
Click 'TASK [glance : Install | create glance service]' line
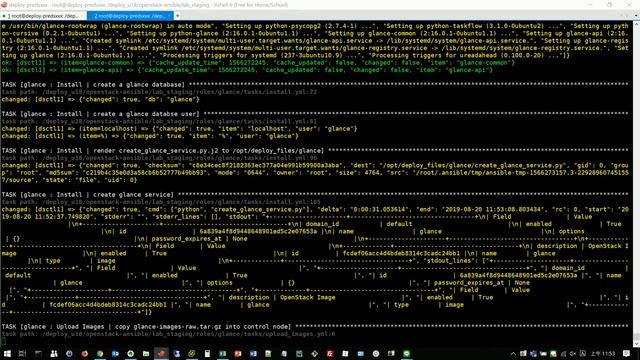(x=87, y=195)
